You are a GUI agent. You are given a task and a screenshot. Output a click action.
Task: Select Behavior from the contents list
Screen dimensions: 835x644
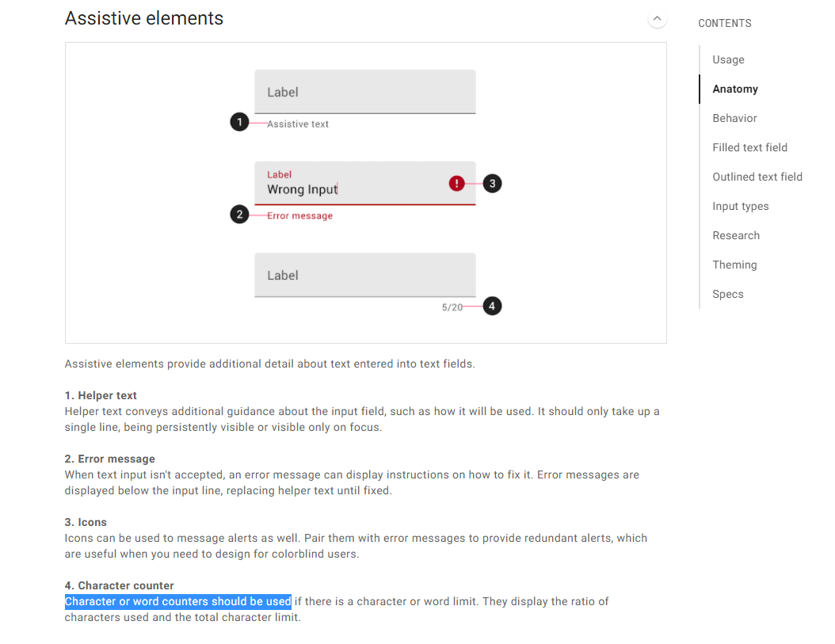pos(734,118)
